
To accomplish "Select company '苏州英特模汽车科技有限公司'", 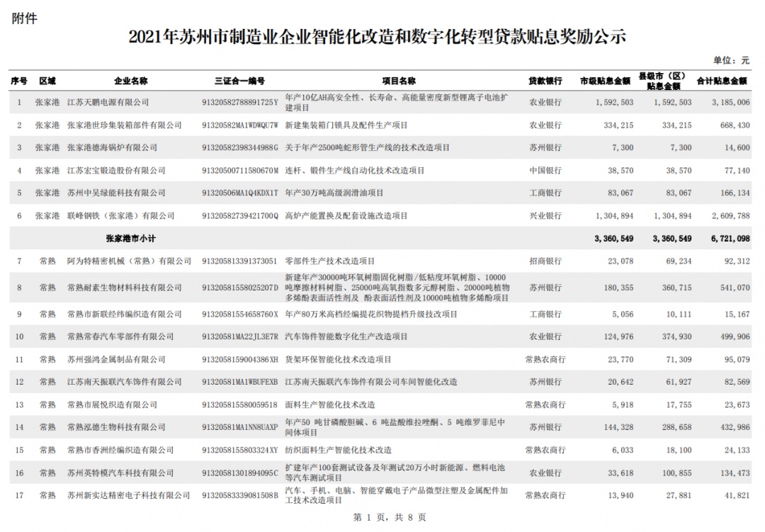I will point(120,473).
